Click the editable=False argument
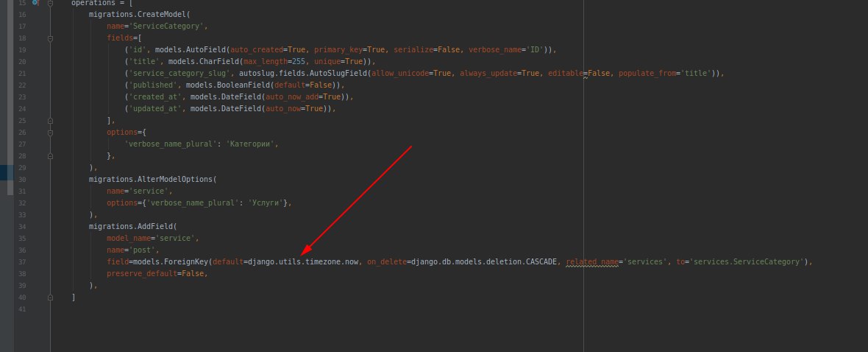 (579, 74)
